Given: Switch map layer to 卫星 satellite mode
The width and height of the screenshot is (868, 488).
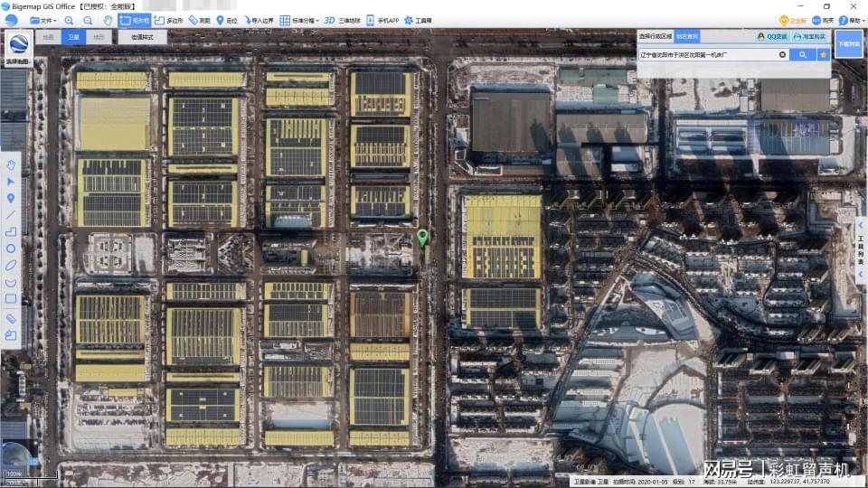Looking at the screenshot, I should coord(74,38).
